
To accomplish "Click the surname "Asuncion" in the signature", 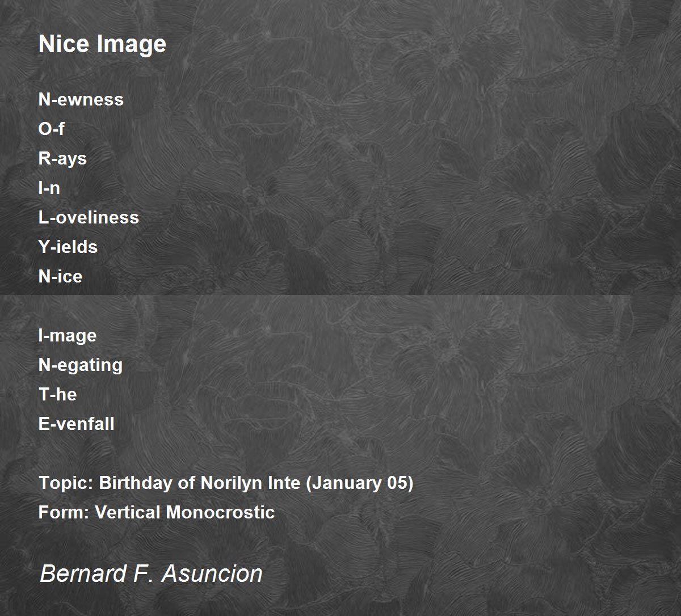I will [x=212, y=573].
